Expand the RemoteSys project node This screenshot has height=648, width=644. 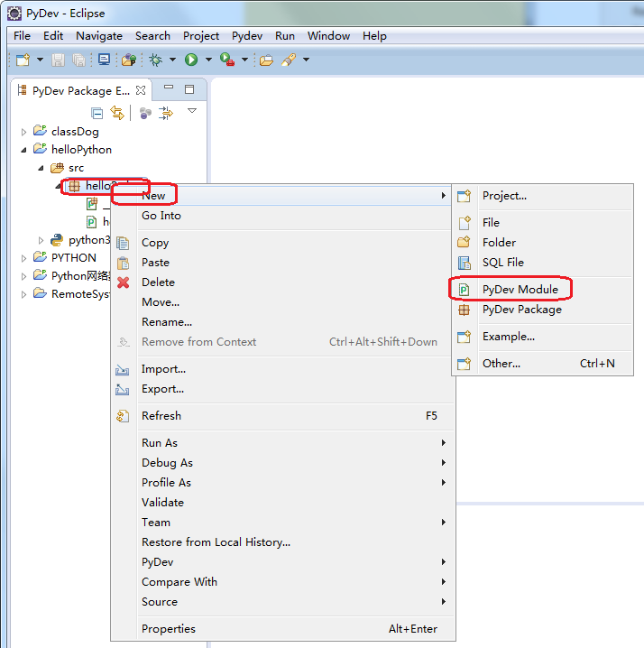click(x=23, y=294)
